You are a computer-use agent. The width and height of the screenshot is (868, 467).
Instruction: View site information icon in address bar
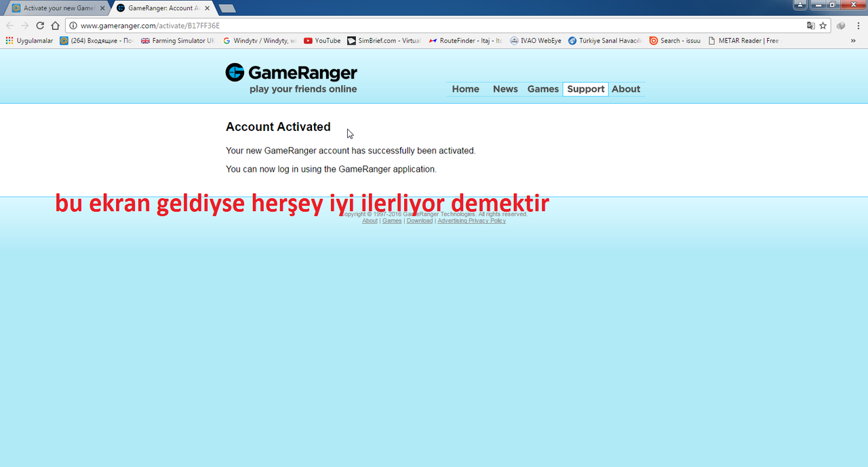pos(73,26)
